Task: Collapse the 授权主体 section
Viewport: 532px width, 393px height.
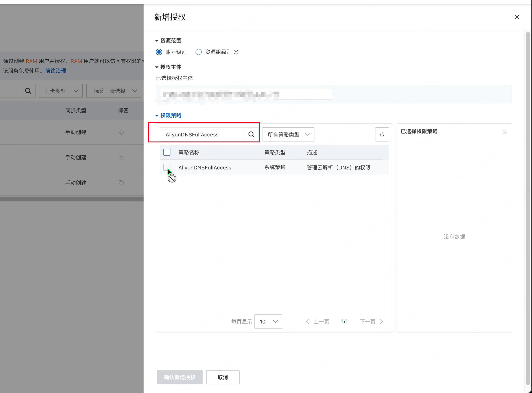Action: point(168,67)
